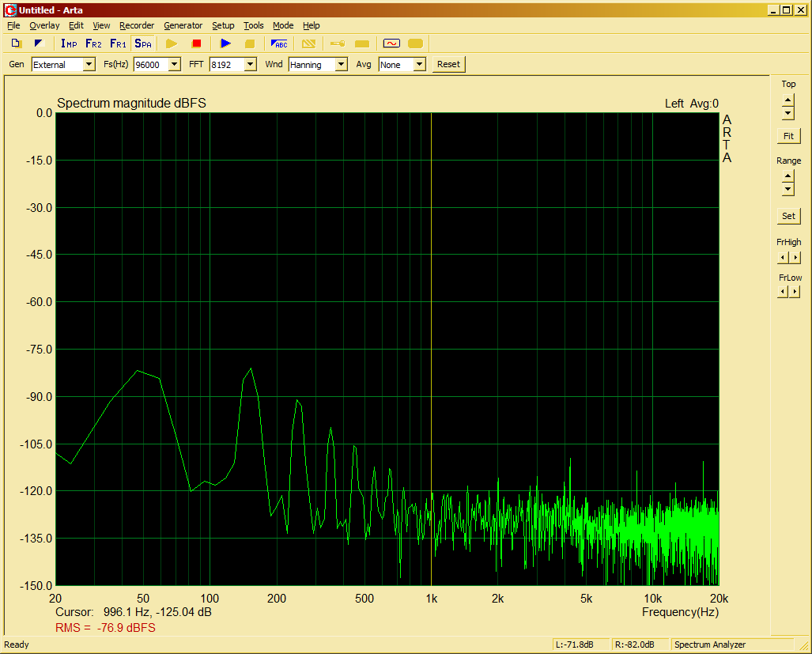
Task: Click the 'Frequency(Hz)' axis label
Action: (681, 612)
